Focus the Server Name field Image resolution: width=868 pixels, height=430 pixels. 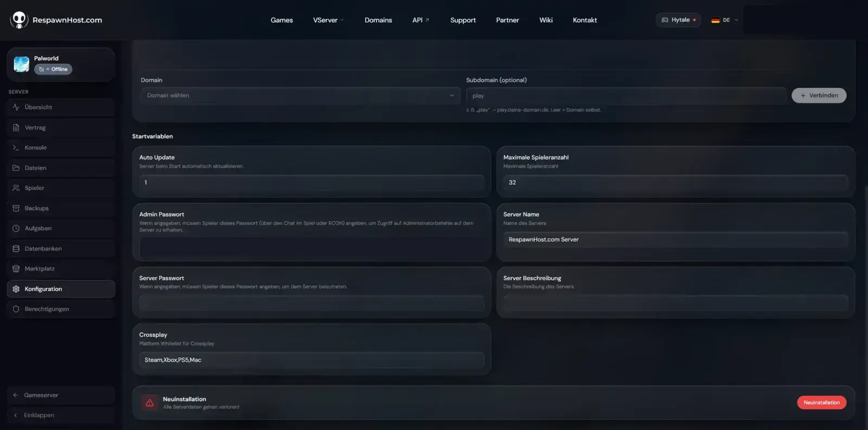click(675, 240)
